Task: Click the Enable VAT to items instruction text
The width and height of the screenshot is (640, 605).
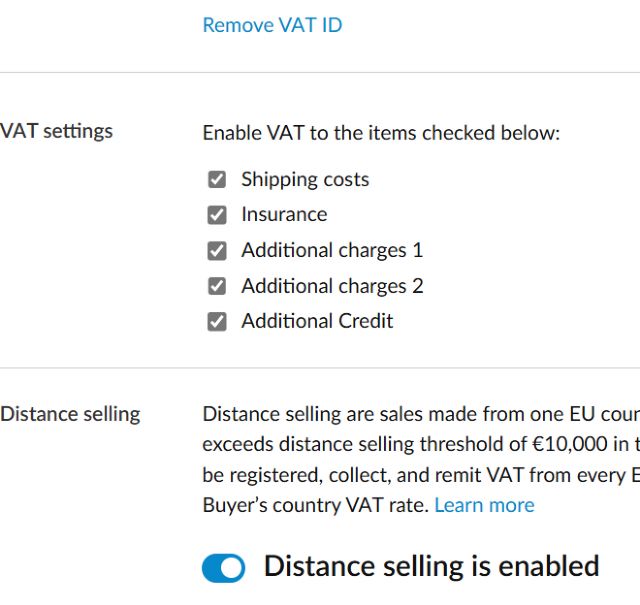Action: (x=381, y=133)
